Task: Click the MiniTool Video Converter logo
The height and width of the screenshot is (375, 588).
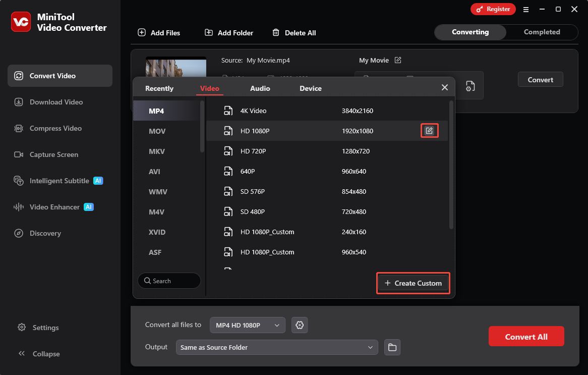Action: (21, 22)
